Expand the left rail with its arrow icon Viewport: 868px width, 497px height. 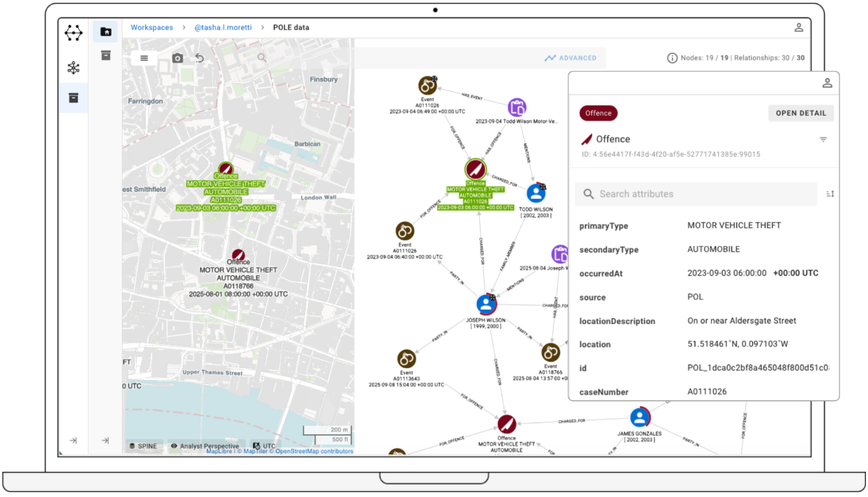pyautogui.click(x=73, y=441)
